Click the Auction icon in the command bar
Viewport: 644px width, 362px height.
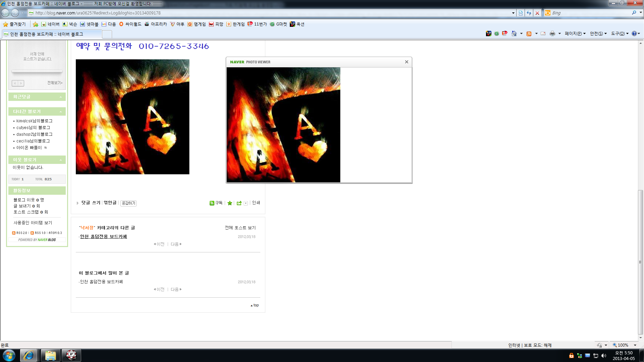489,34
